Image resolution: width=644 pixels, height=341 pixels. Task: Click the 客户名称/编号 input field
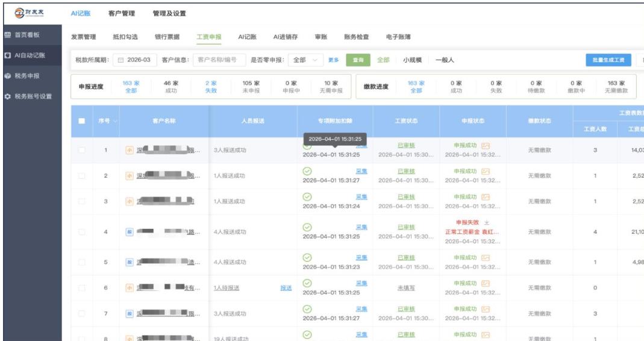219,60
